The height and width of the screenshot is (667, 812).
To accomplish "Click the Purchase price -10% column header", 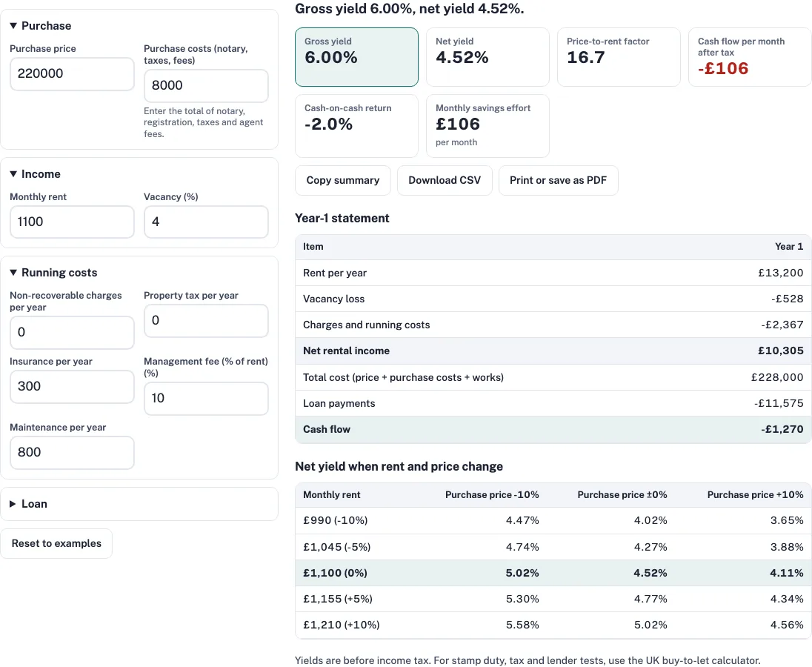I will coord(492,494).
